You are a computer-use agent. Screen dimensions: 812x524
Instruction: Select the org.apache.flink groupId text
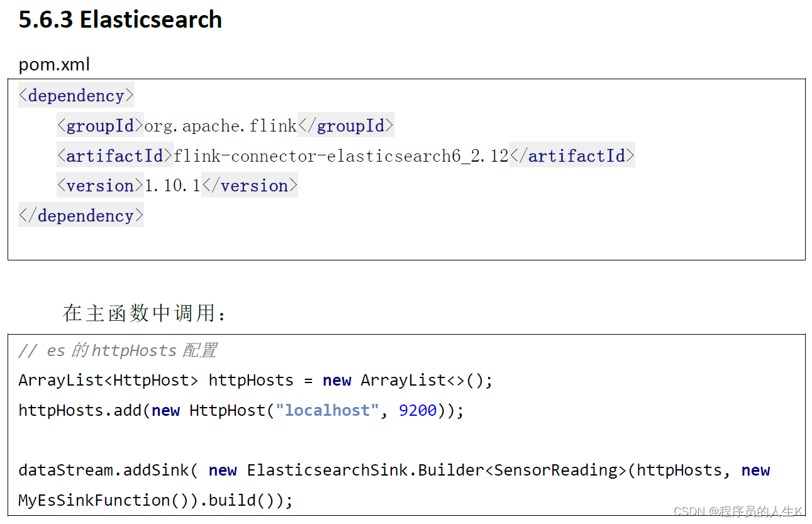[220, 126]
